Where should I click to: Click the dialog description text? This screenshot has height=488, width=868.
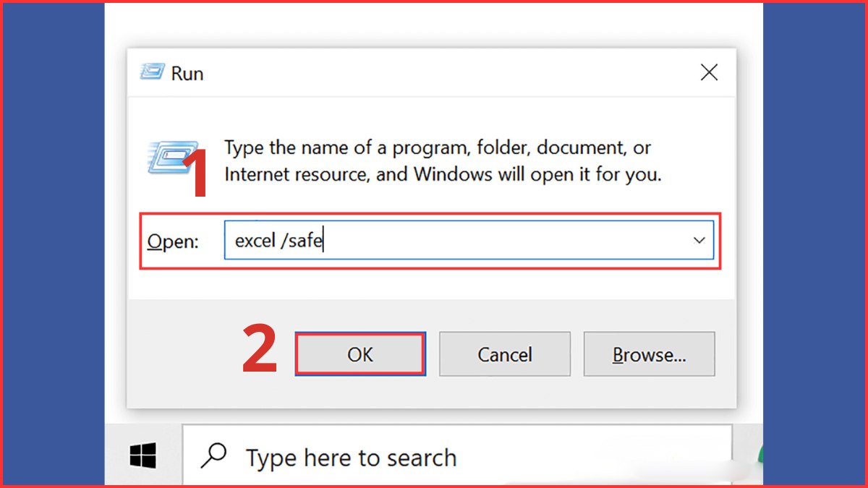pos(441,161)
